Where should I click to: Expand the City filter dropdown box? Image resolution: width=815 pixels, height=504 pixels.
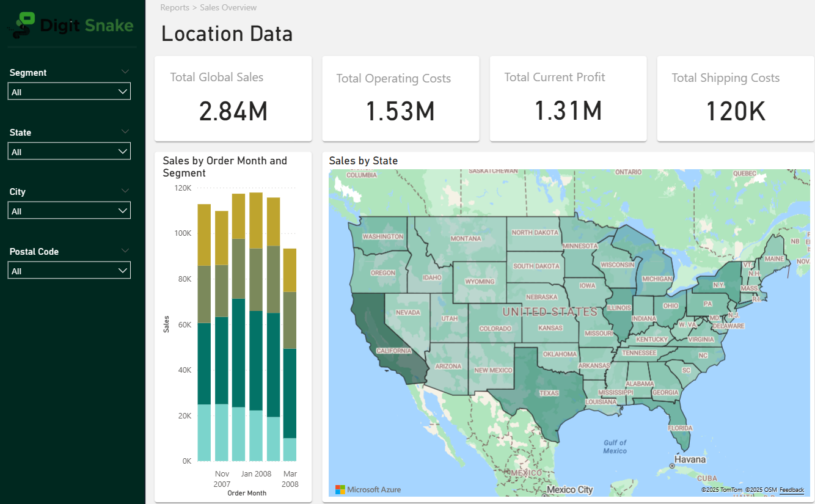point(69,211)
